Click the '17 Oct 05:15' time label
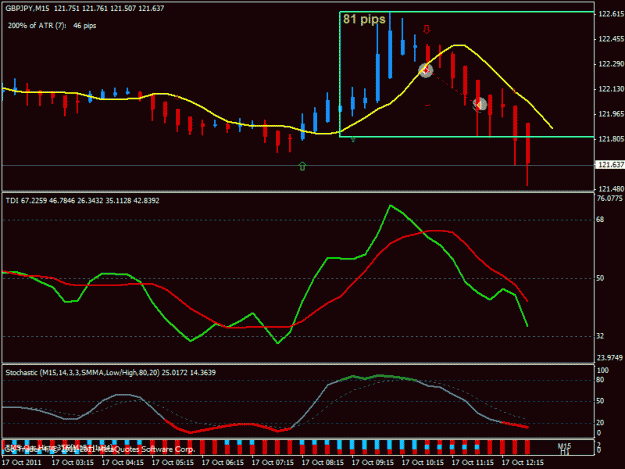Viewport: 625px width, 469px height. pos(173,463)
